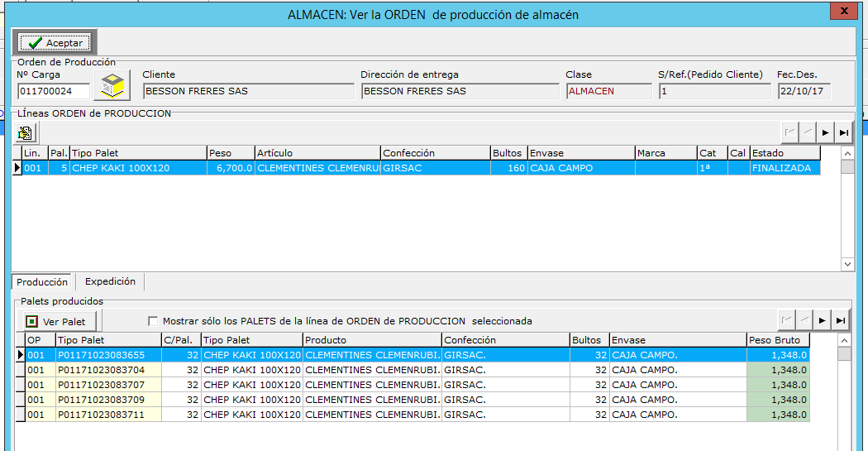Click the package box icon beside Nº Carga
868x451 pixels.
[112, 85]
